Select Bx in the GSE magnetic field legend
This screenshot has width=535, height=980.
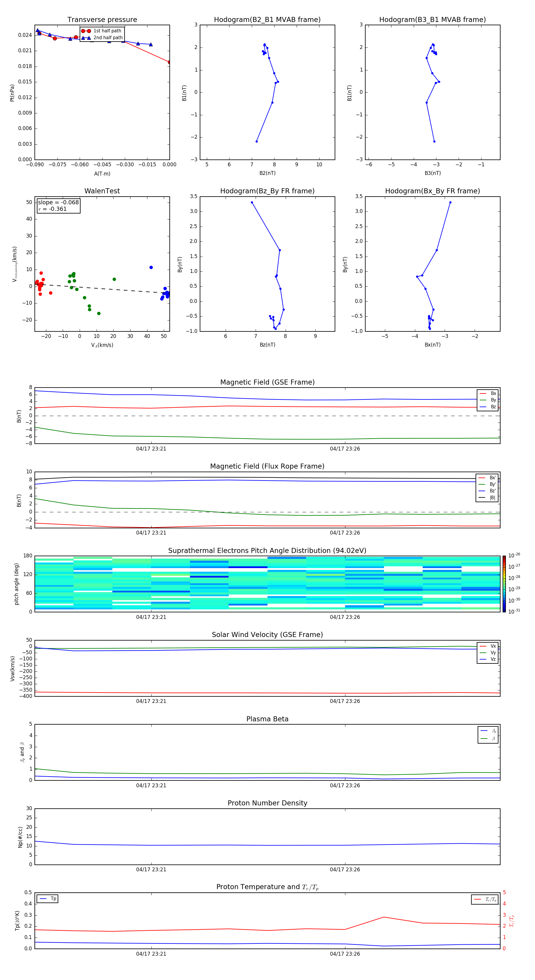(x=488, y=393)
